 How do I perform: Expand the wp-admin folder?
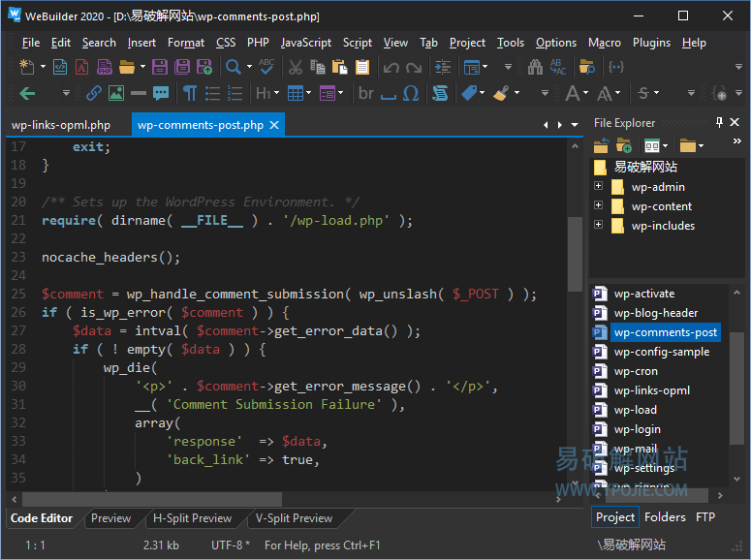598,187
